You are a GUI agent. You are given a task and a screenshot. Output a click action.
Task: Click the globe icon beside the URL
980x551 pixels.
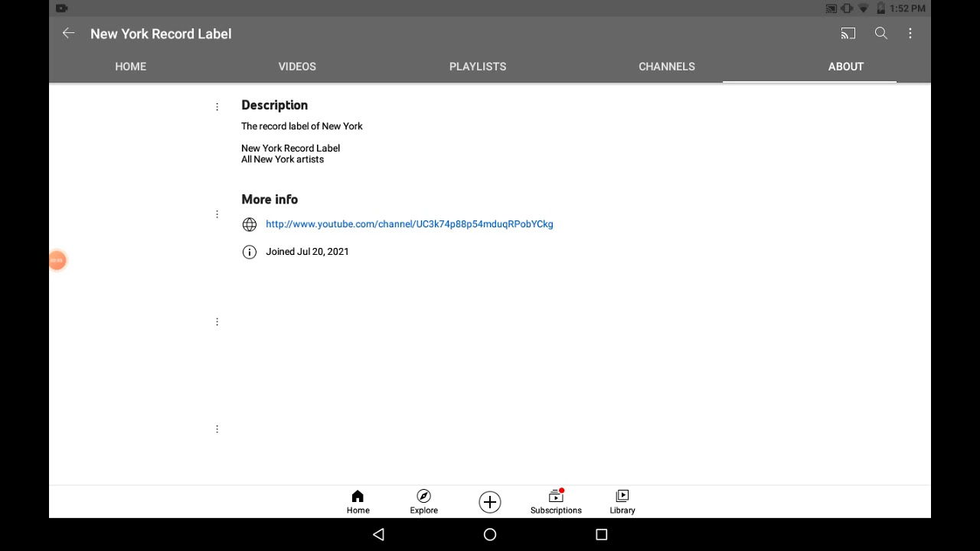(250, 224)
